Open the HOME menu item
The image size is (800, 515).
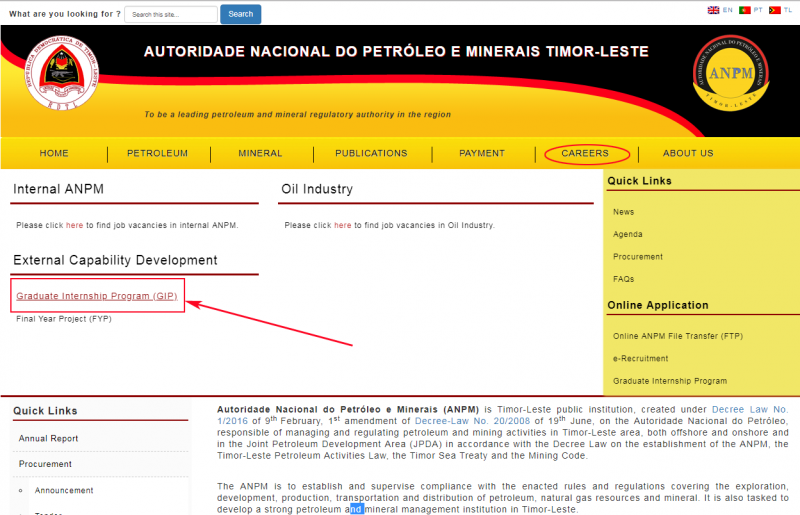pos(54,153)
